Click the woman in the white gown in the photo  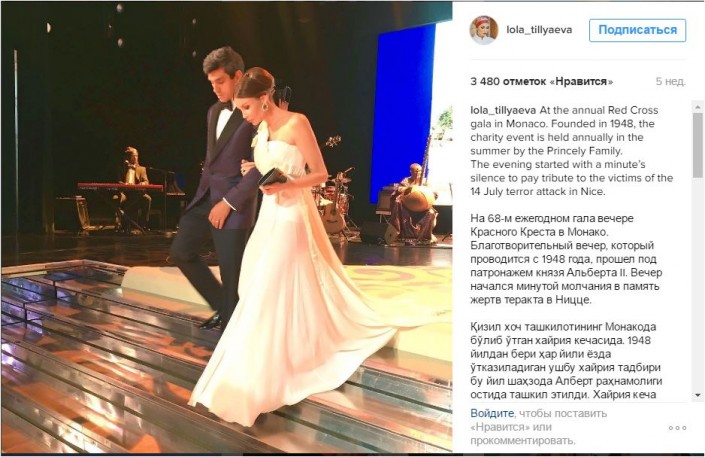pyautogui.click(x=288, y=252)
